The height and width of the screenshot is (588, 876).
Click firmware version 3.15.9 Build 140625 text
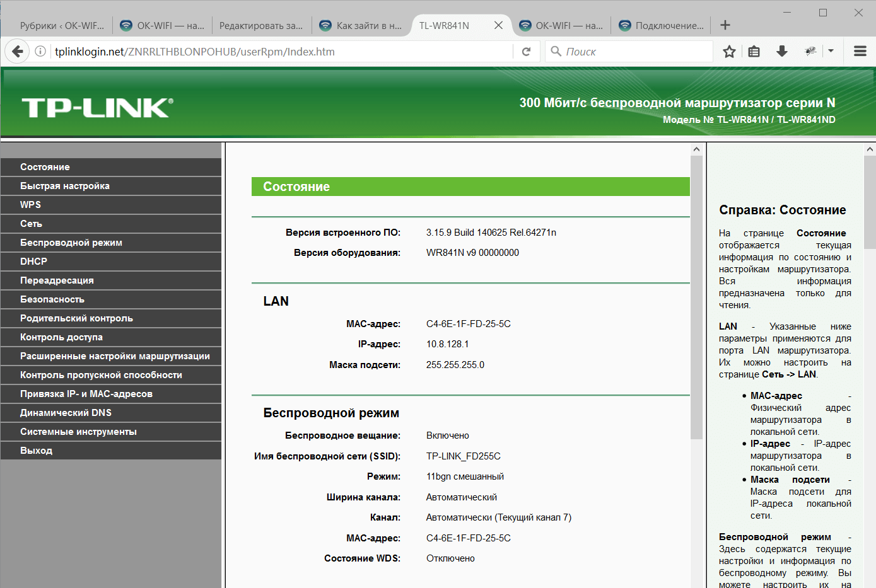coord(491,233)
